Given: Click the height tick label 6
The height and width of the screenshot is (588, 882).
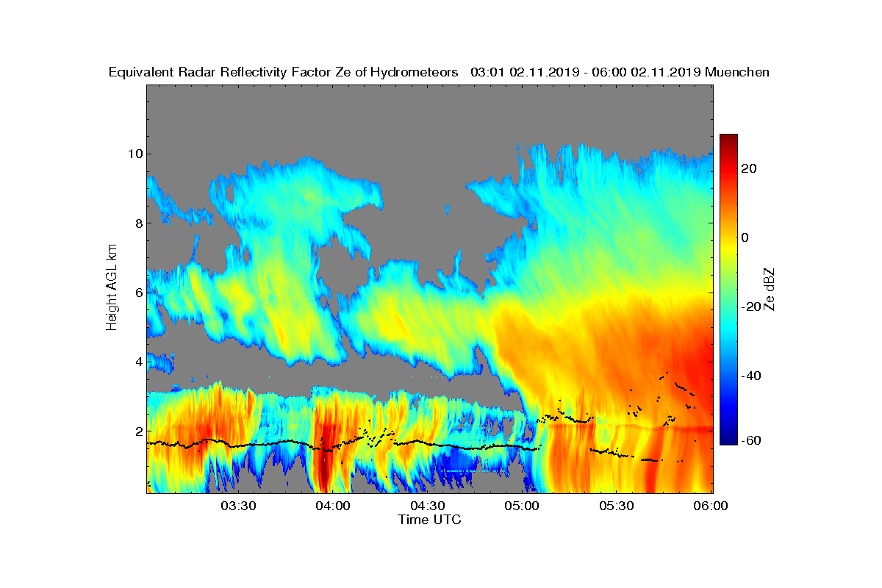Looking at the screenshot, I should (x=138, y=293).
